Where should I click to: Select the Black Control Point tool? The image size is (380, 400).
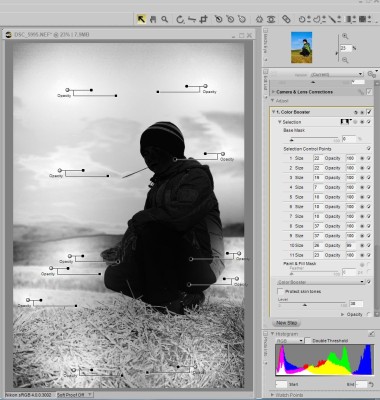(218, 19)
